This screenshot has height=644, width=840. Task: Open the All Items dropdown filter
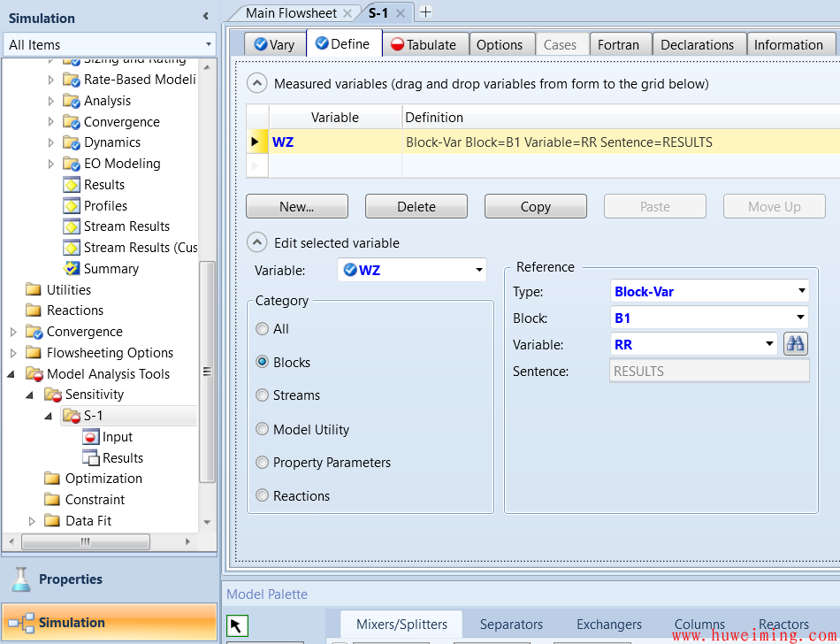(209, 44)
